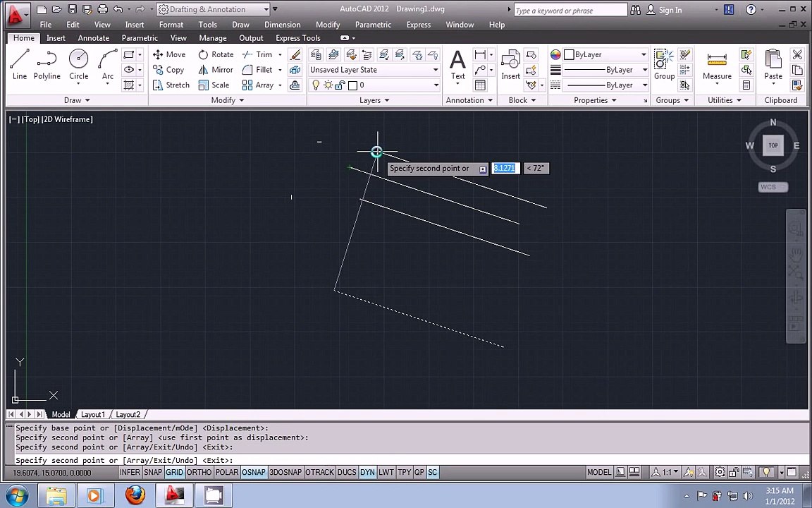Screen dimensions: 812x508
Task: Click the layer 0 color swatch box
Action: [352, 85]
